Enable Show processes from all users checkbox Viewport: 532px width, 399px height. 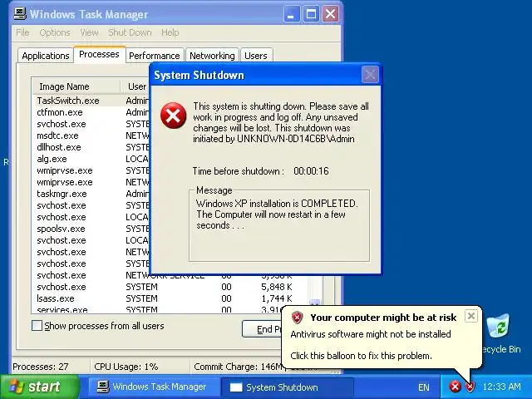tap(37, 326)
